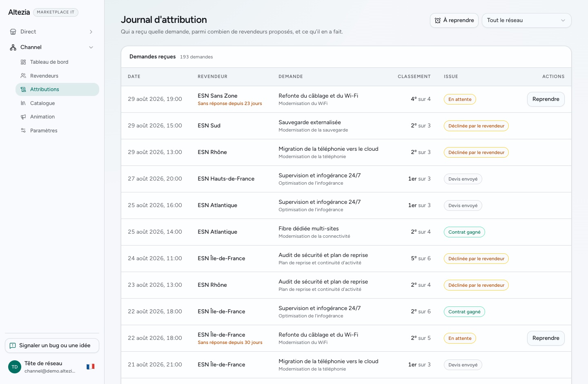Click the Direct storefront icon
Viewport: 588px width, 384px height.
tap(13, 32)
